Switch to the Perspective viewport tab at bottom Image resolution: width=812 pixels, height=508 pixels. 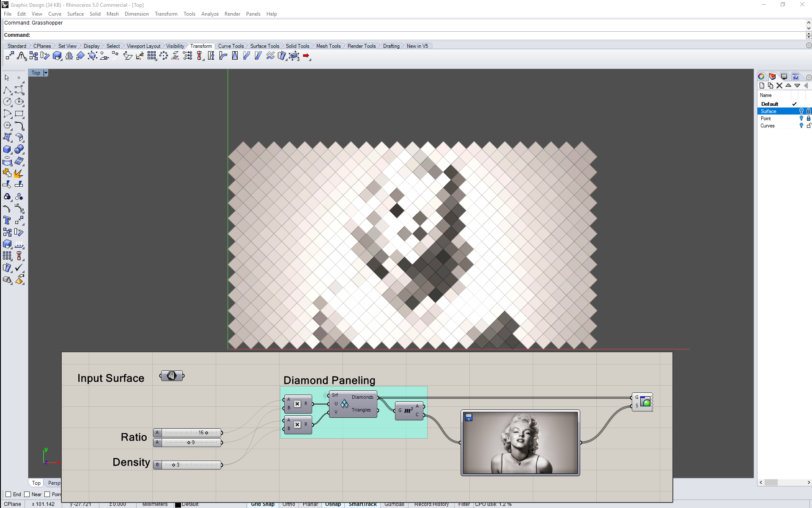click(x=53, y=483)
